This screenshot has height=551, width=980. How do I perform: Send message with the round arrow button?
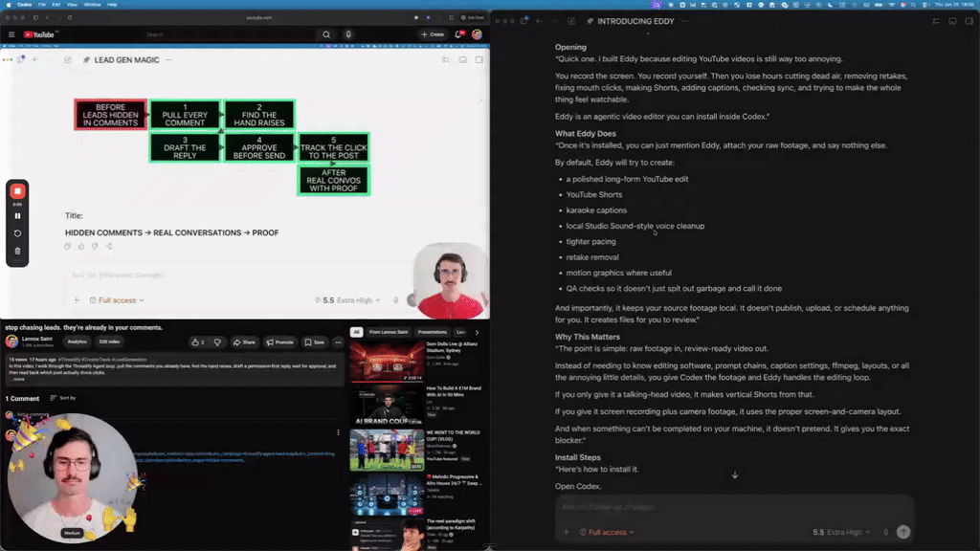coord(903,532)
